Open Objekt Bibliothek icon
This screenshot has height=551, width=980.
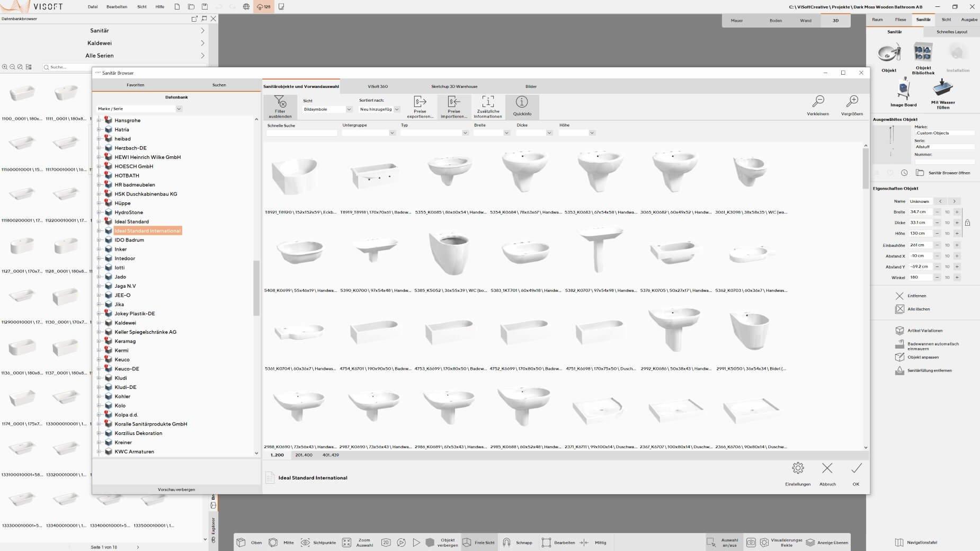(x=923, y=53)
